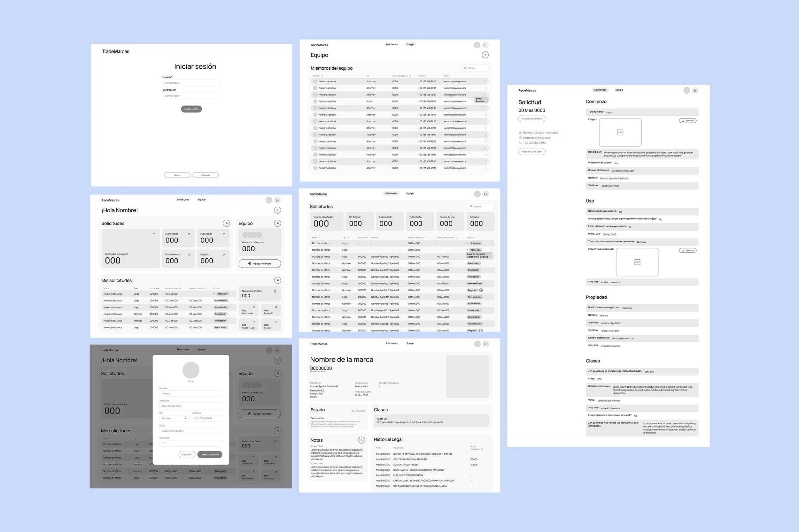Click Asignar a miembro on the Solicitud detail
Viewport: 799px width, 532px height.
click(x=532, y=118)
